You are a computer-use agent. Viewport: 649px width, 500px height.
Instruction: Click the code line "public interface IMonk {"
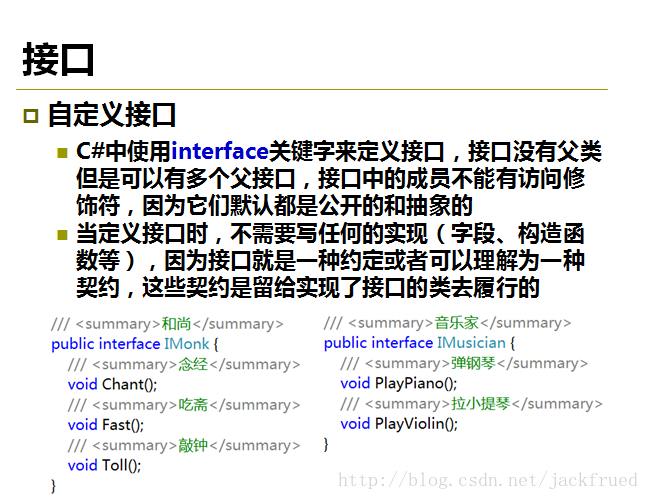135,344
